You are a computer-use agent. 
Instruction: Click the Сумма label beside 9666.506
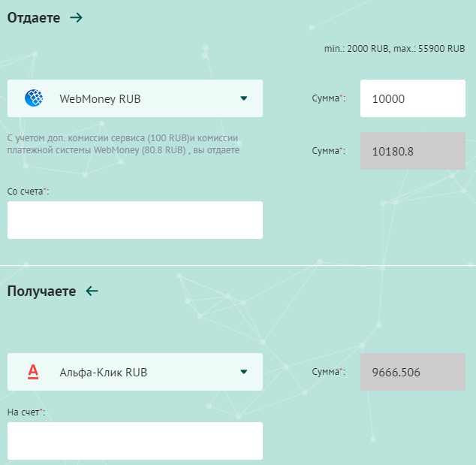(328, 372)
